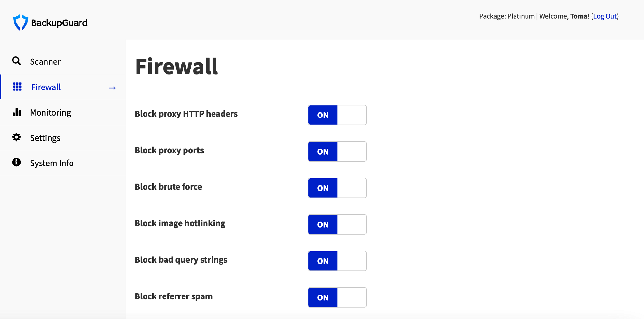Image resolution: width=644 pixels, height=319 pixels.
Task: Click the System Info circle icon
Action: pyautogui.click(x=16, y=162)
